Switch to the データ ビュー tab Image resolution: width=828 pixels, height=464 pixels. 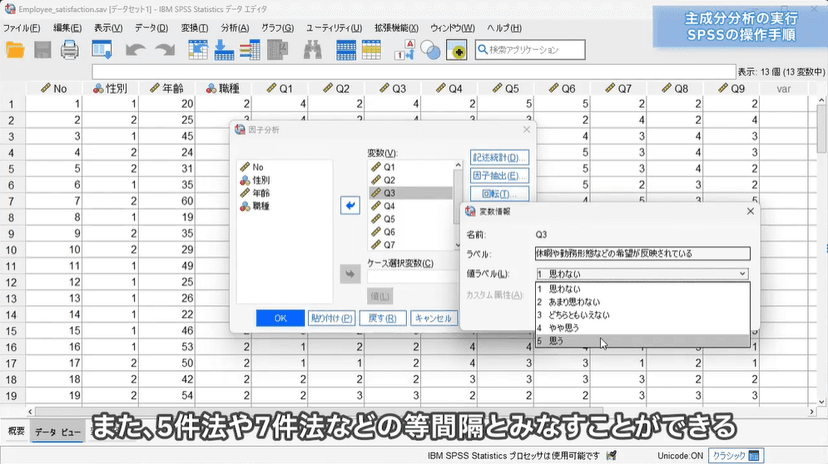(x=59, y=432)
